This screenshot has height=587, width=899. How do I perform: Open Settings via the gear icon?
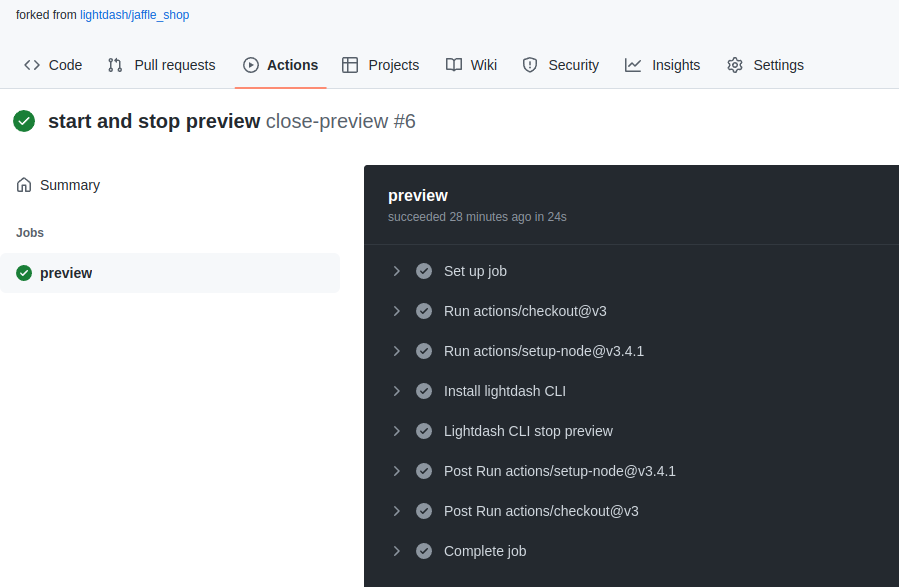click(733, 64)
